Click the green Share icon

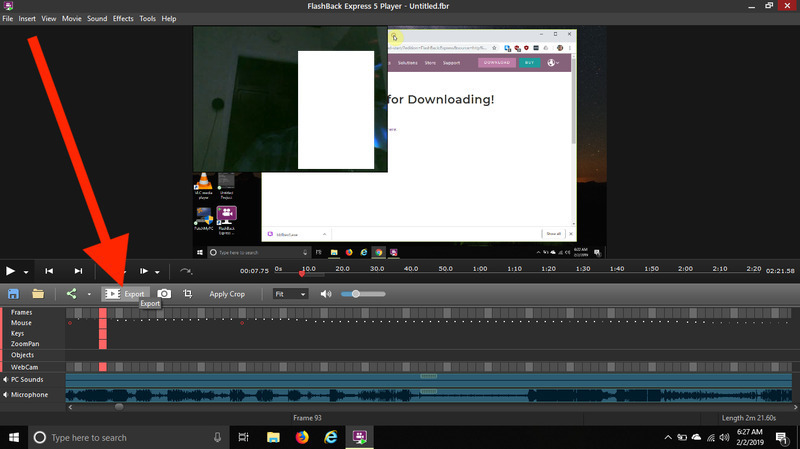(71, 294)
